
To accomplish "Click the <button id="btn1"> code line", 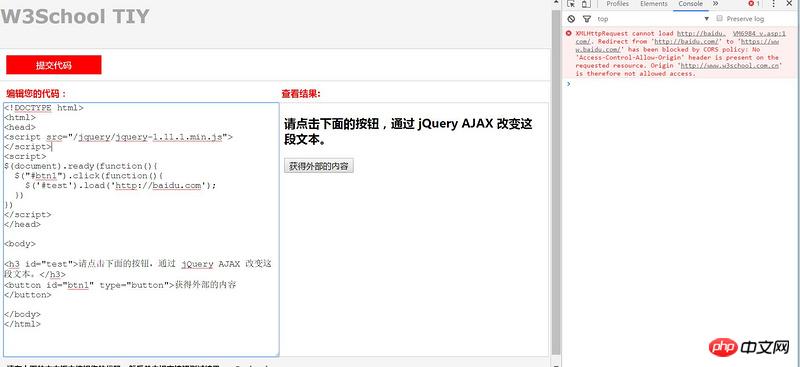I will 120,285.
